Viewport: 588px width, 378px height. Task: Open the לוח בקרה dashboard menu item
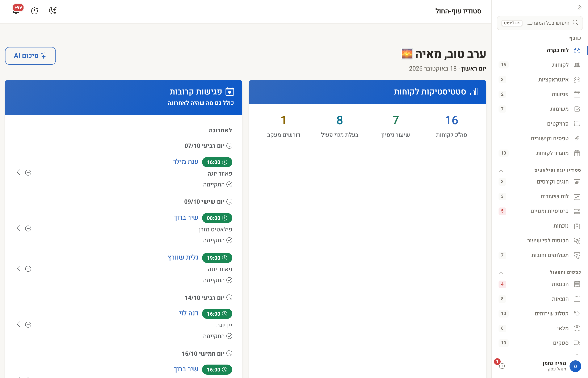click(x=540, y=50)
